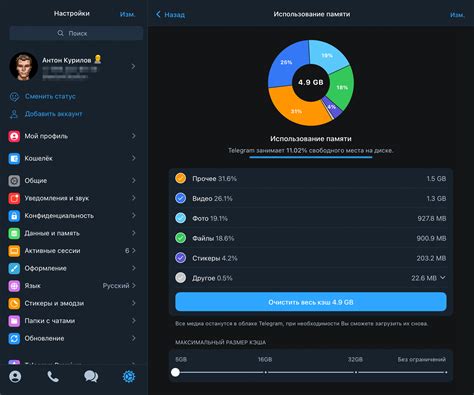The width and height of the screenshot is (474, 395).
Task: Switch to the Calls phone icon
Action: 53,377
